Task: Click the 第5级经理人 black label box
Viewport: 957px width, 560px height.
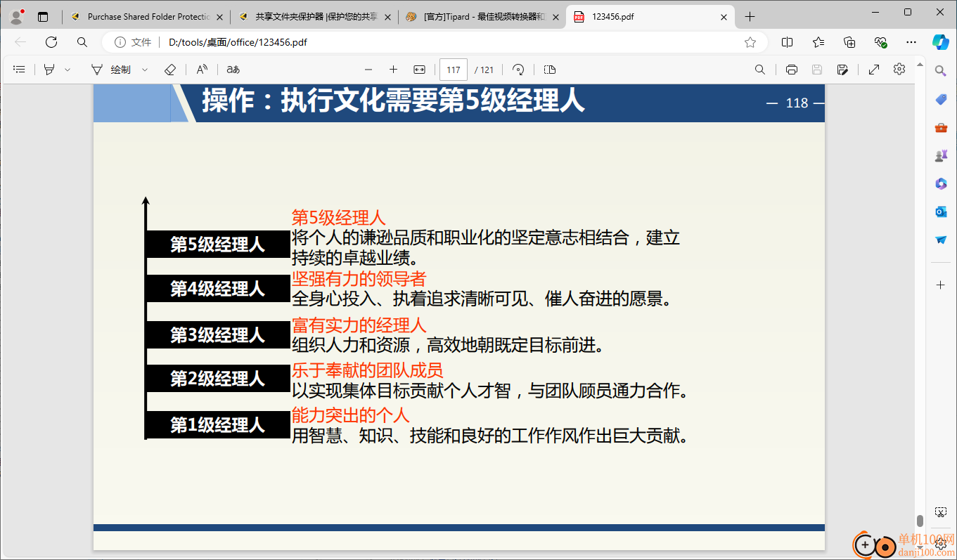Action: pyautogui.click(x=218, y=245)
